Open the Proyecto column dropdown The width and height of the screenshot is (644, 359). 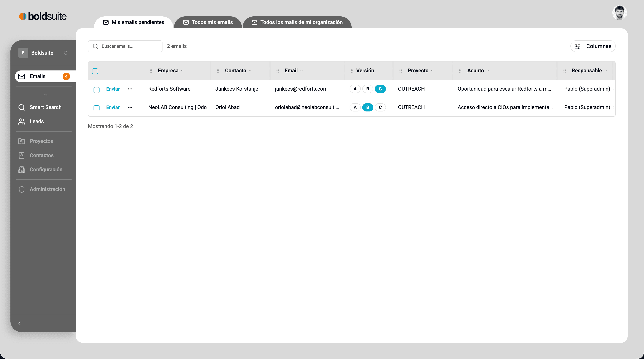(432, 71)
